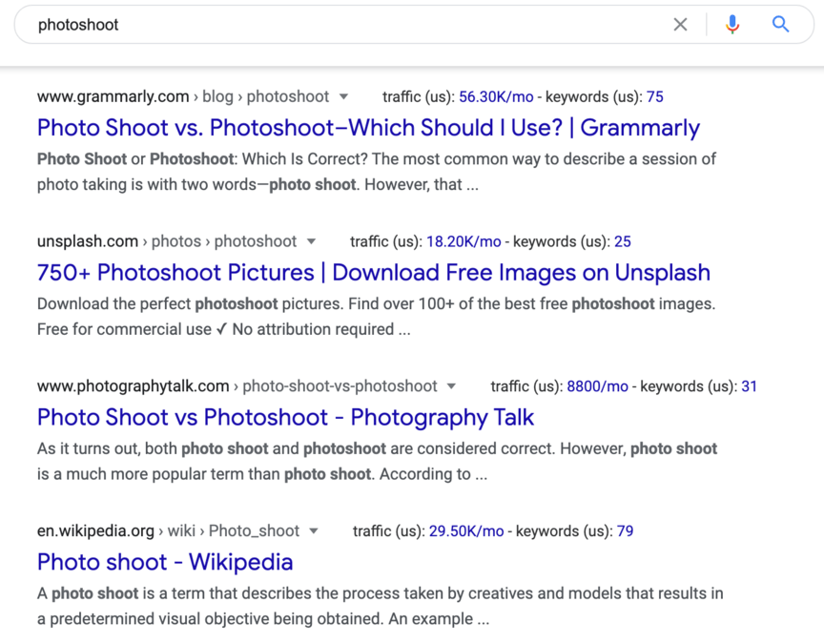The image size is (824, 644).
Task: Start voice search with the microphone icon
Action: click(732, 24)
